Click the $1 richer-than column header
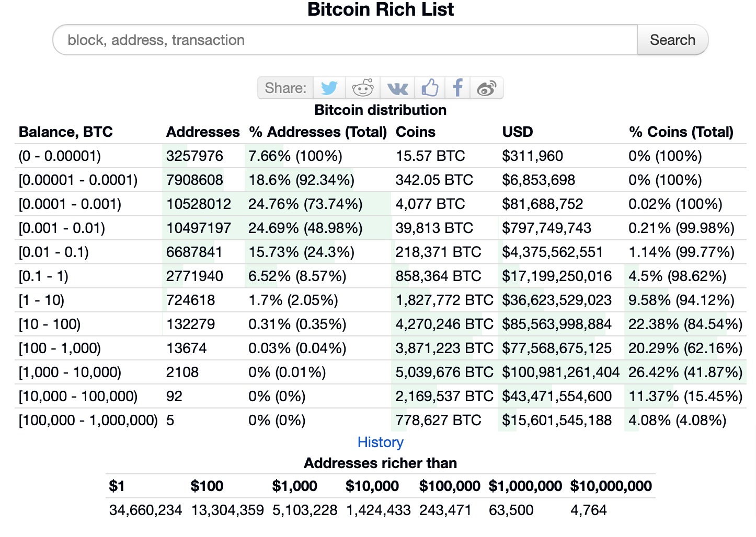756x537 pixels. [117, 486]
